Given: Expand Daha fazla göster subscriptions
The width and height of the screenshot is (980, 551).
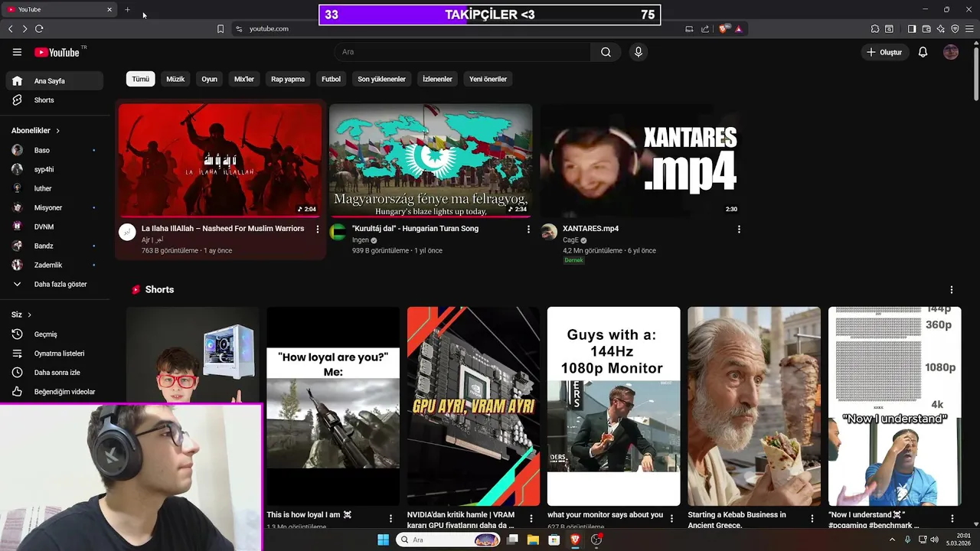Looking at the screenshot, I should pyautogui.click(x=54, y=284).
